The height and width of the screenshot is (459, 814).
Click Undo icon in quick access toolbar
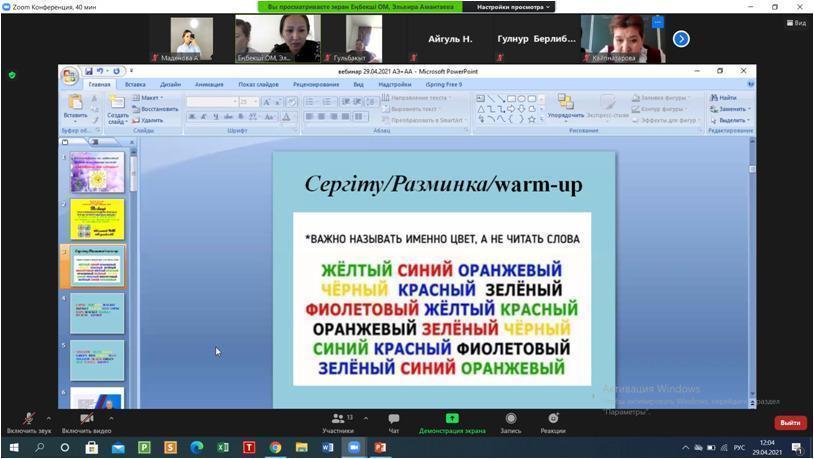[100, 71]
